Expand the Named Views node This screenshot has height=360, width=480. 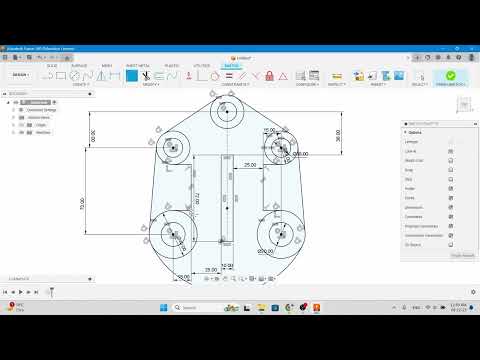tap(13, 118)
